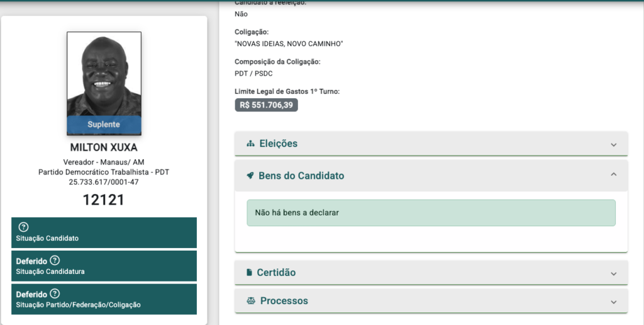Open the Eleições panel header
This screenshot has width=644, height=325.
point(431,144)
